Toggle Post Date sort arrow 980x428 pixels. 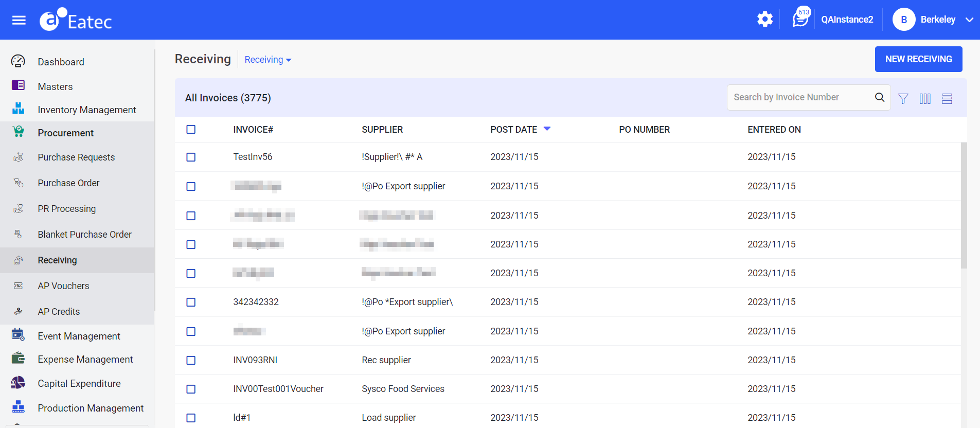point(547,129)
